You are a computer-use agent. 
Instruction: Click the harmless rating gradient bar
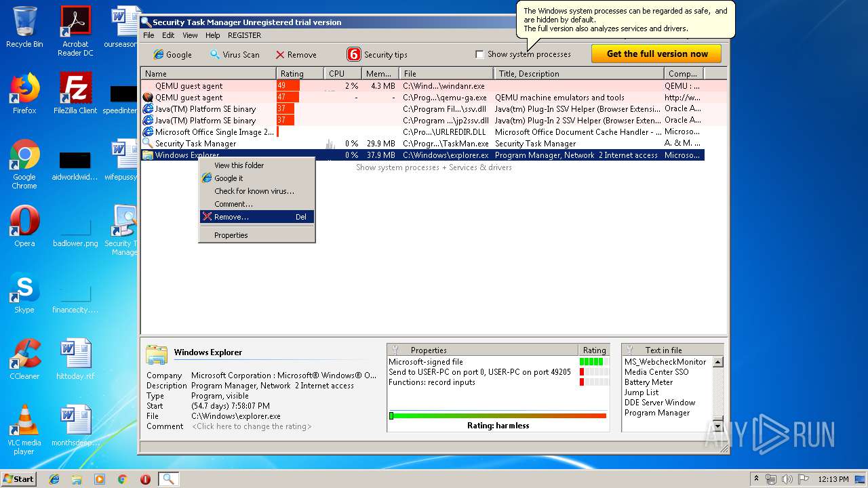(498, 415)
